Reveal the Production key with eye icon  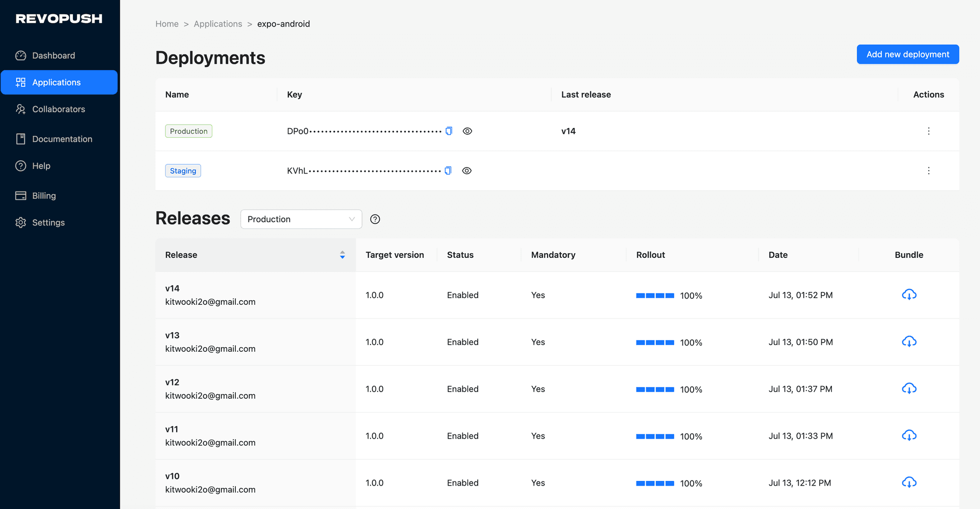[467, 131]
